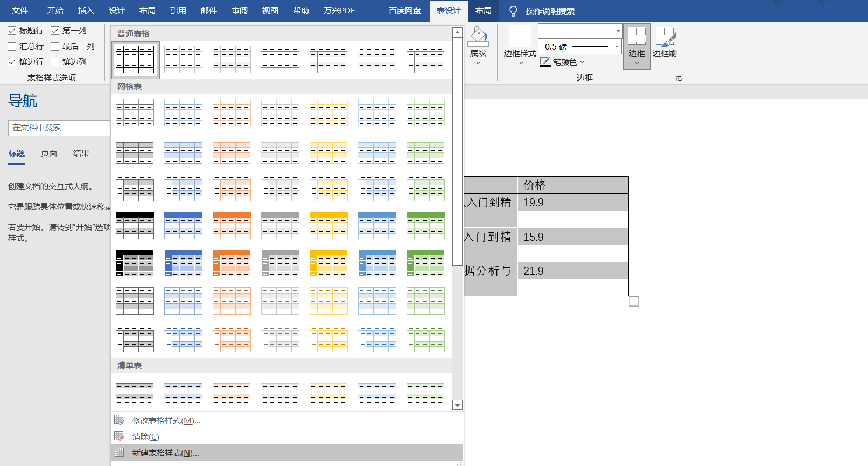
Task: Uncheck the 第一列 checkbox
Action: (x=55, y=31)
